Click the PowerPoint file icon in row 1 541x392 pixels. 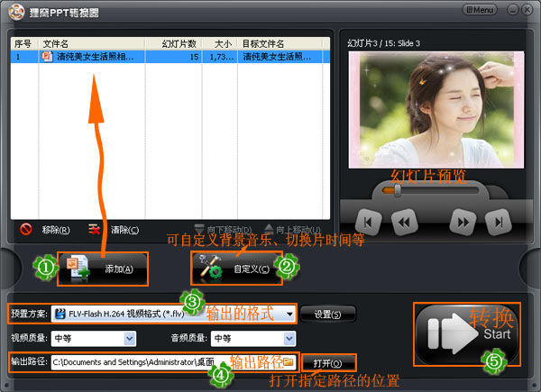coord(47,56)
